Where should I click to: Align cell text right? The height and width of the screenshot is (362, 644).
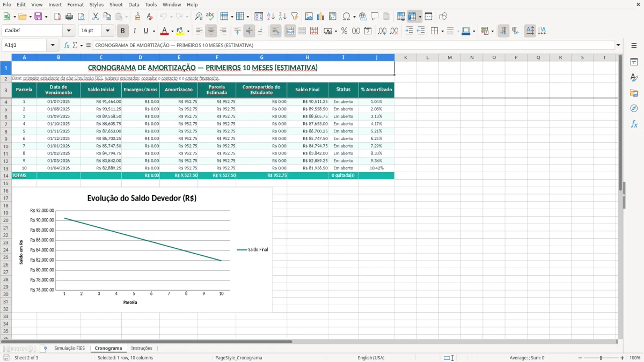pos(223,31)
